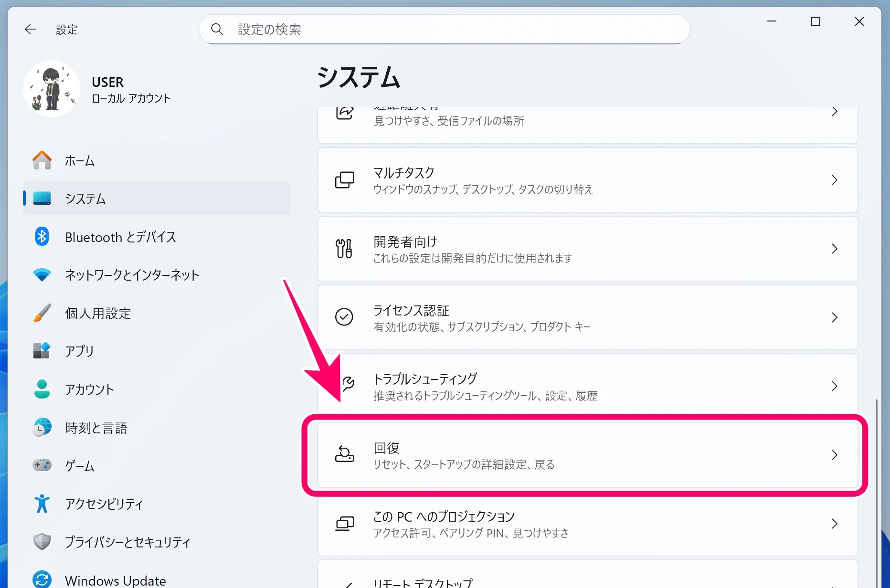Click the ホーム house icon
This screenshot has width=890, height=588.
42,160
